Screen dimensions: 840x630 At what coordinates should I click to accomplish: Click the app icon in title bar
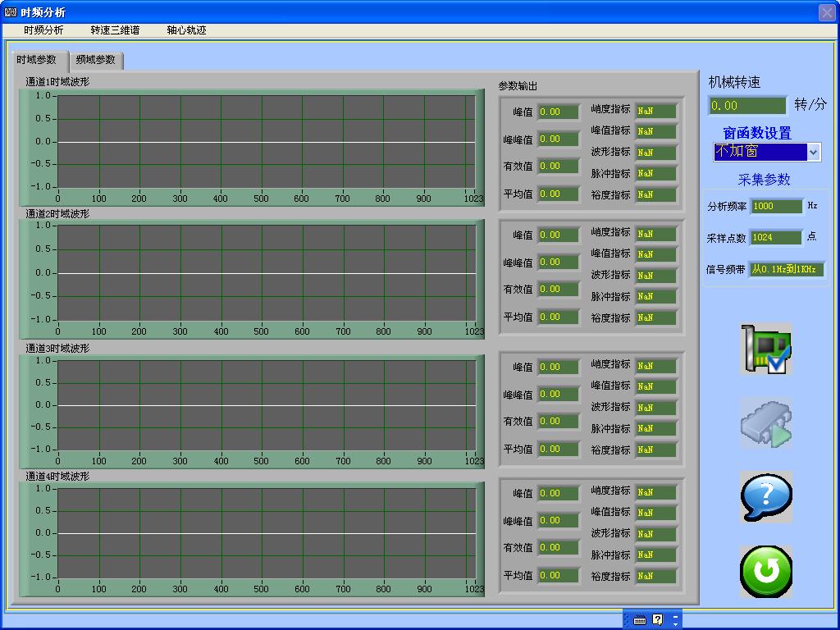(11, 12)
